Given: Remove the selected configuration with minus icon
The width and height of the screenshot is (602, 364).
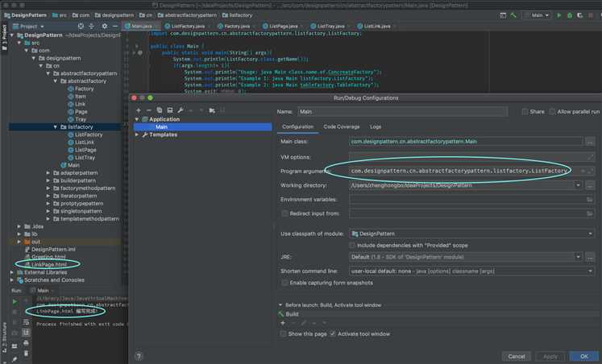Looking at the screenshot, I should tap(149, 110).
